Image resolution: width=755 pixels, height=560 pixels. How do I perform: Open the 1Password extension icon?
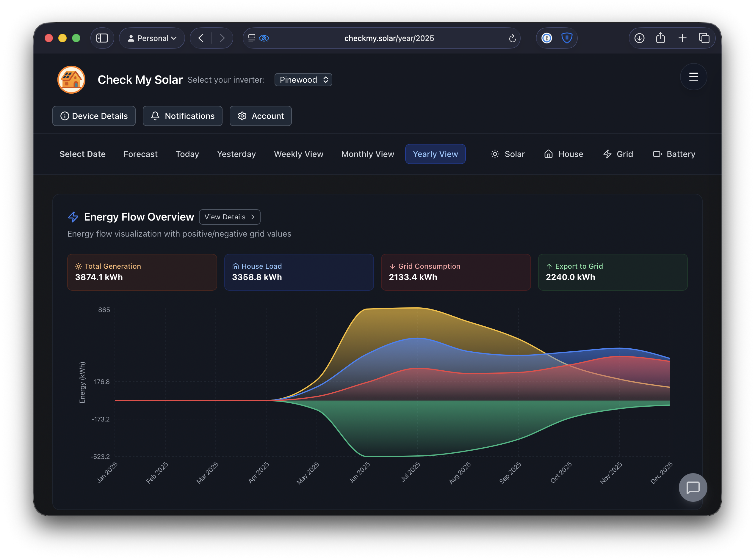546,38
